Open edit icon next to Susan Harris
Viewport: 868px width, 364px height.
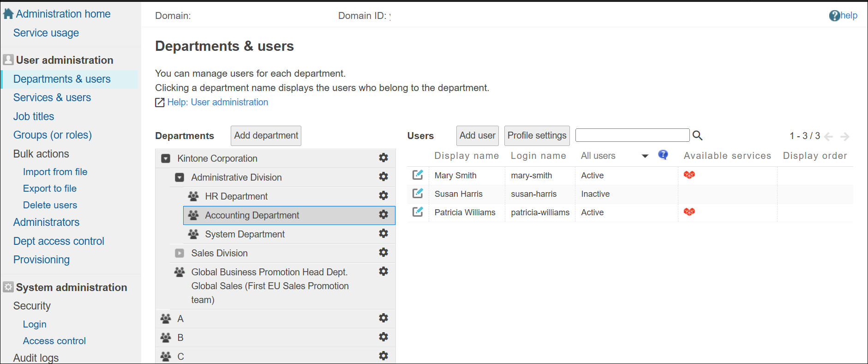pos(418,194)
